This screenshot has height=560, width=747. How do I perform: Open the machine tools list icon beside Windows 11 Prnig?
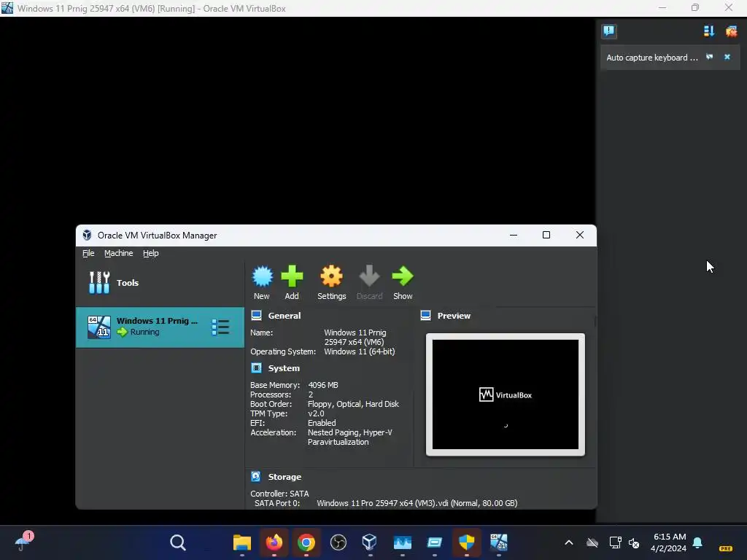[220, 327]
